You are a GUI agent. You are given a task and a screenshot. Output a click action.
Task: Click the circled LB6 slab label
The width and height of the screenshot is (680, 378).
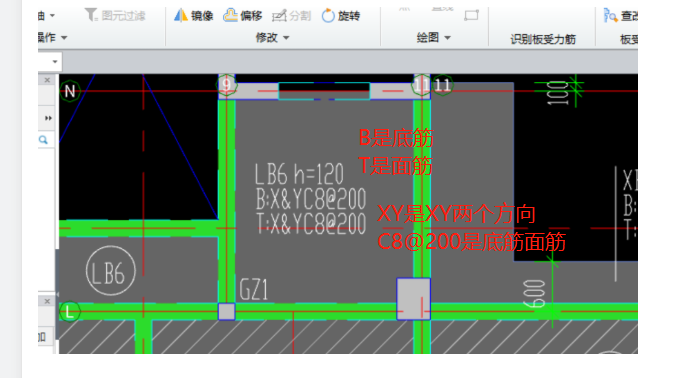pyautogui.click(x=111, y=271)
